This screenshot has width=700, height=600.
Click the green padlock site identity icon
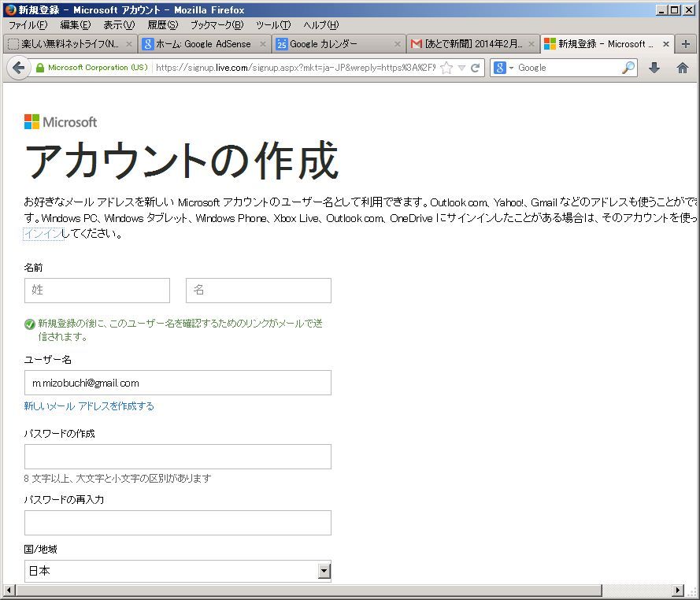pos(39,68)
